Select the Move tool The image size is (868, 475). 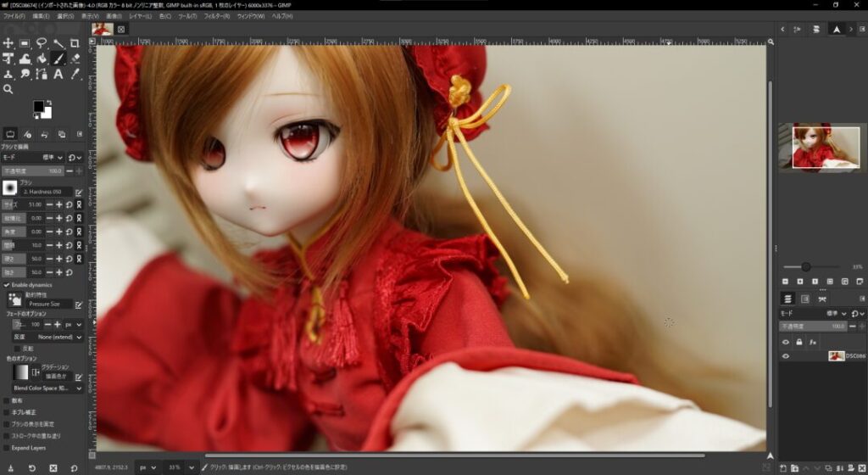(8, 43)
